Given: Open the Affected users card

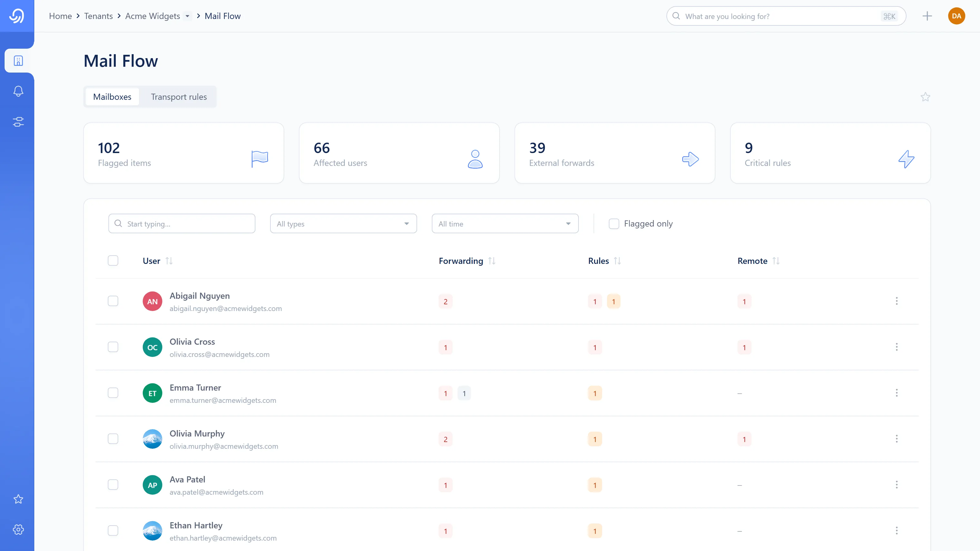Looking at the screenshot, I should (399, 153).
